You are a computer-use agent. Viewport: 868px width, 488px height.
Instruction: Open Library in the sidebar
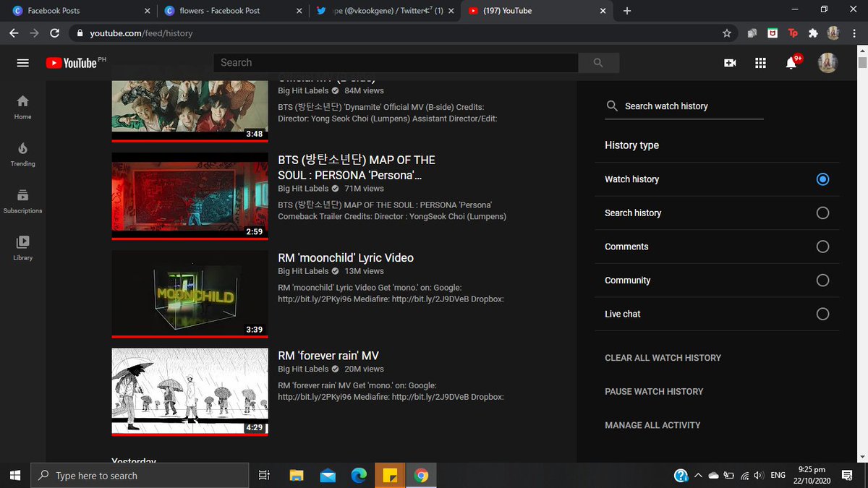tap(23, 247)
